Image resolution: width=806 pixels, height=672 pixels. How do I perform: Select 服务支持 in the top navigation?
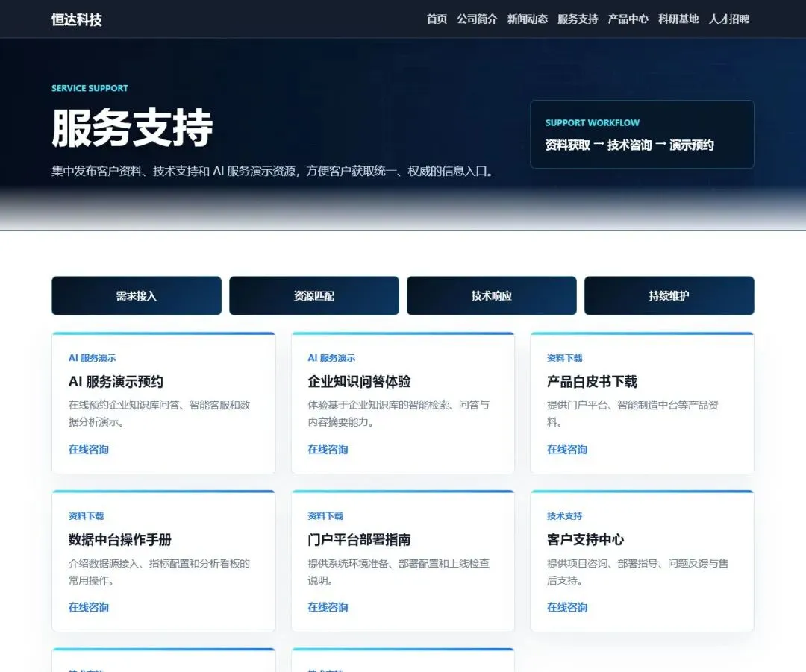point(578,19)
